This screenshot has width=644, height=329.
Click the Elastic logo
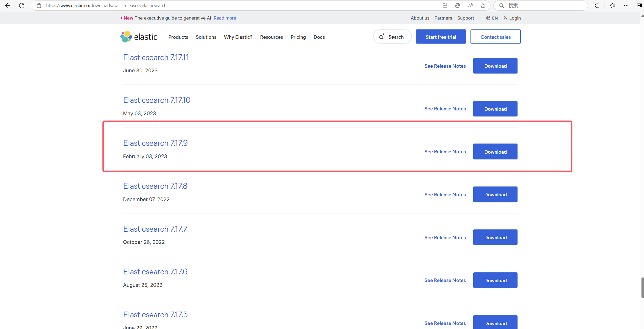tap(139, 37)
